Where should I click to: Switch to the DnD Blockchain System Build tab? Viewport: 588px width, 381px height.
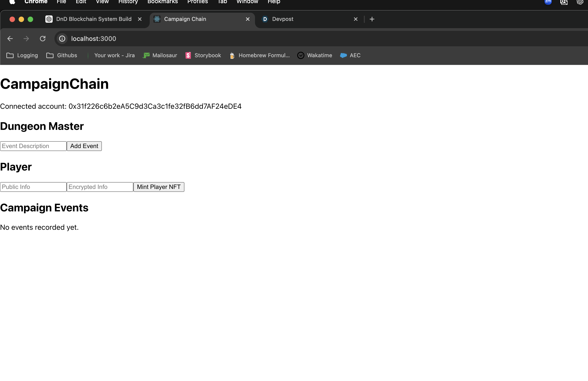click(x=94, y=19)
